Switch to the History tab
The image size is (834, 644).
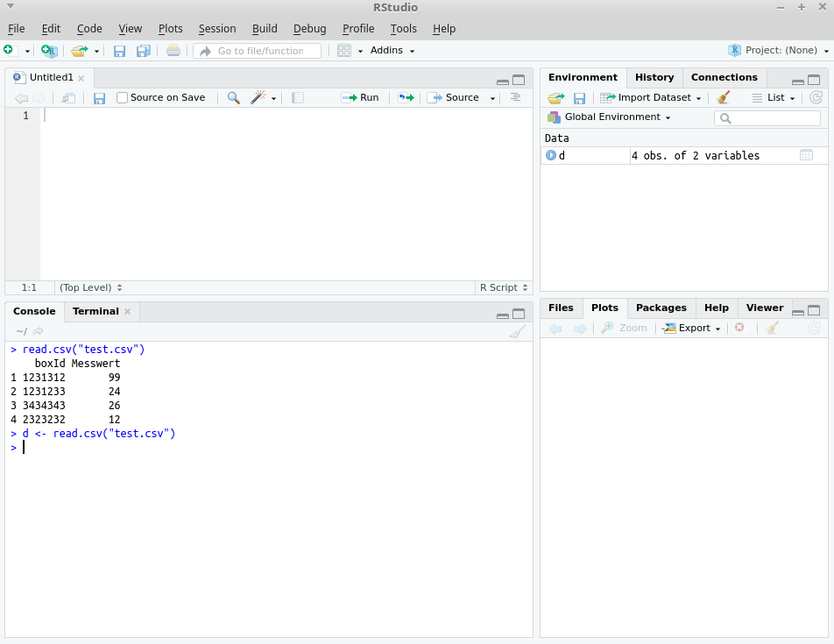pos(654,78)
